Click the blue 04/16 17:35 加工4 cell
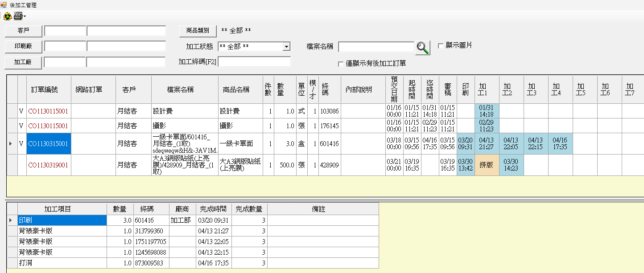 tap(561, 144)
